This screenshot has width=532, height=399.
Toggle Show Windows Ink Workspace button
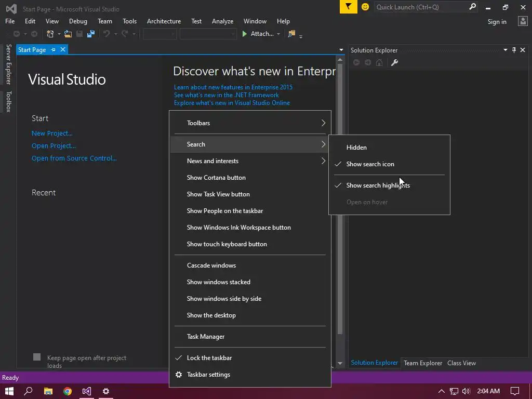[x=250, y=228]
